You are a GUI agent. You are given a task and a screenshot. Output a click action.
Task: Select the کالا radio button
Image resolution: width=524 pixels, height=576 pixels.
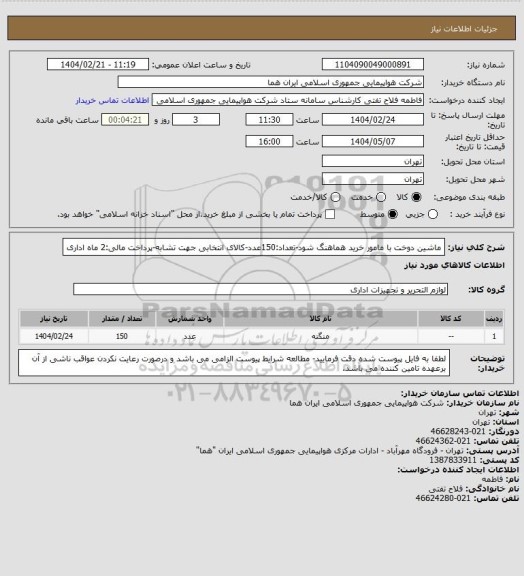(416, 197)
